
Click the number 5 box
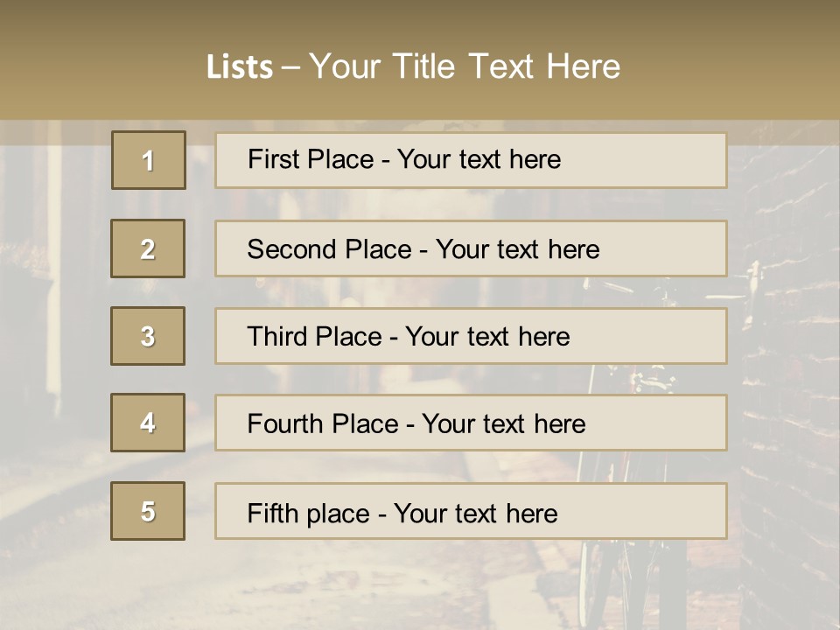tap(148, 511)
